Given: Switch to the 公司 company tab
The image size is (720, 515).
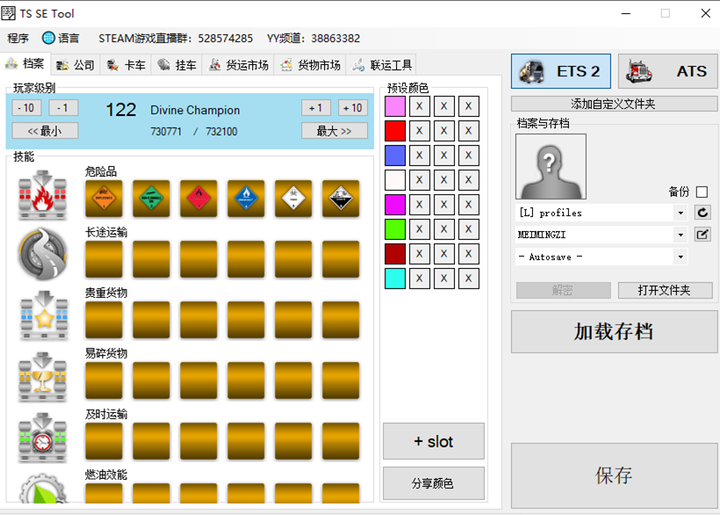Looking at the screenshot, I should [75, 65].
